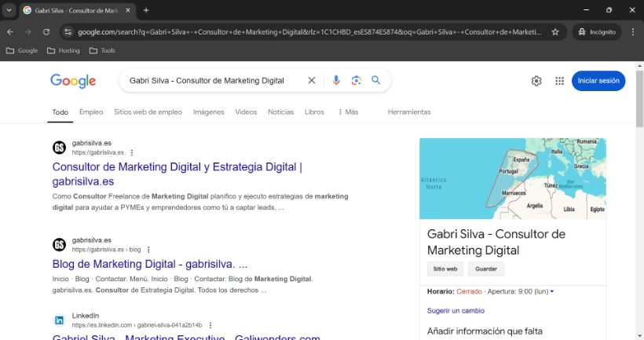This screenshot has height=340, width=644.
Task: Select the Todo results tab
Action: pos(60,112)
